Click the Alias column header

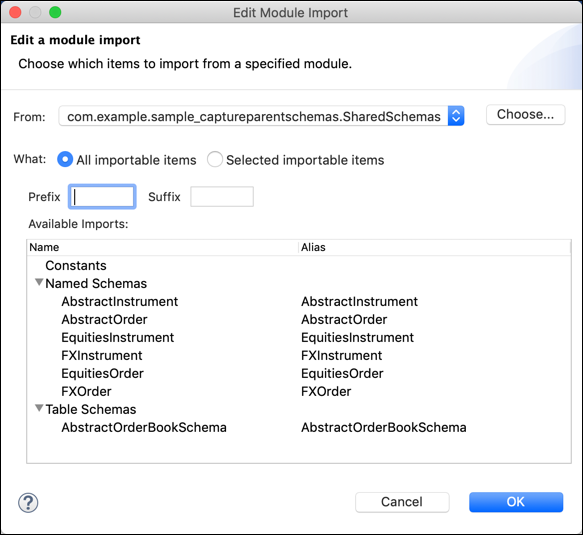(434, 247)
